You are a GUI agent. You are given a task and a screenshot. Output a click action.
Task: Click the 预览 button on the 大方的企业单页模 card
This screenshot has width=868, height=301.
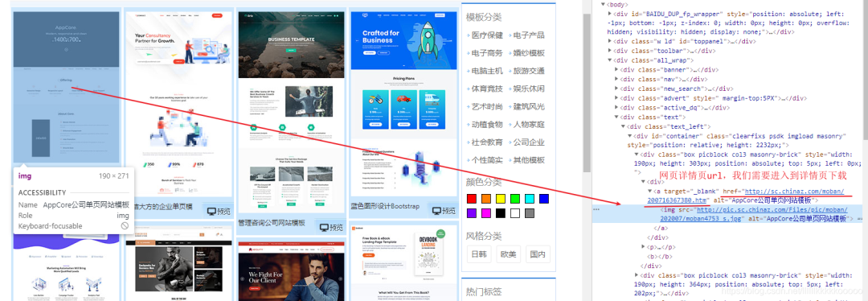(x=218, y=211)
